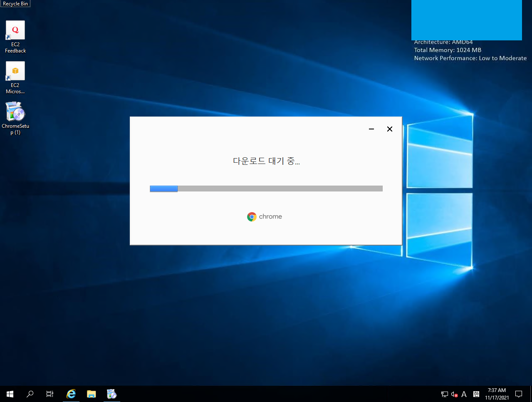532x402 pixels.
Task: Open the Action Center notifications icon
Action: tap(519, 394)
